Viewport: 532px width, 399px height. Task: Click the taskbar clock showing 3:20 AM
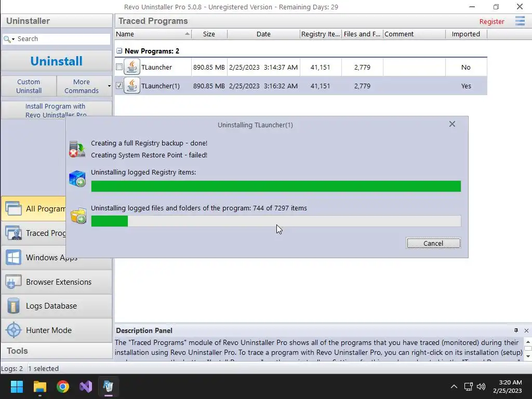[507, 387]
